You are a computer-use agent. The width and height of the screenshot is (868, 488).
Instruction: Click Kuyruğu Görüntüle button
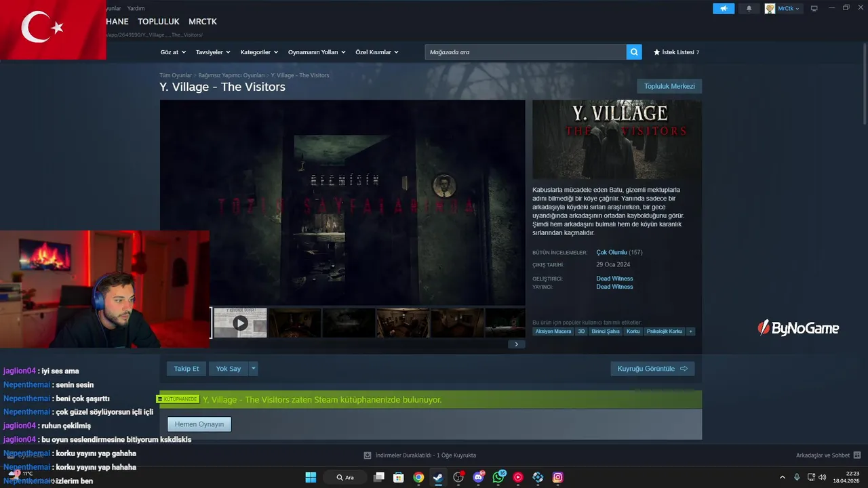pos(652,369)
